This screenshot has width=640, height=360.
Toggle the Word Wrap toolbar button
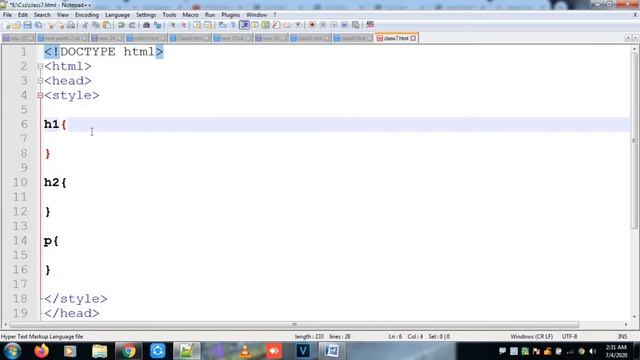pos(222,25)
